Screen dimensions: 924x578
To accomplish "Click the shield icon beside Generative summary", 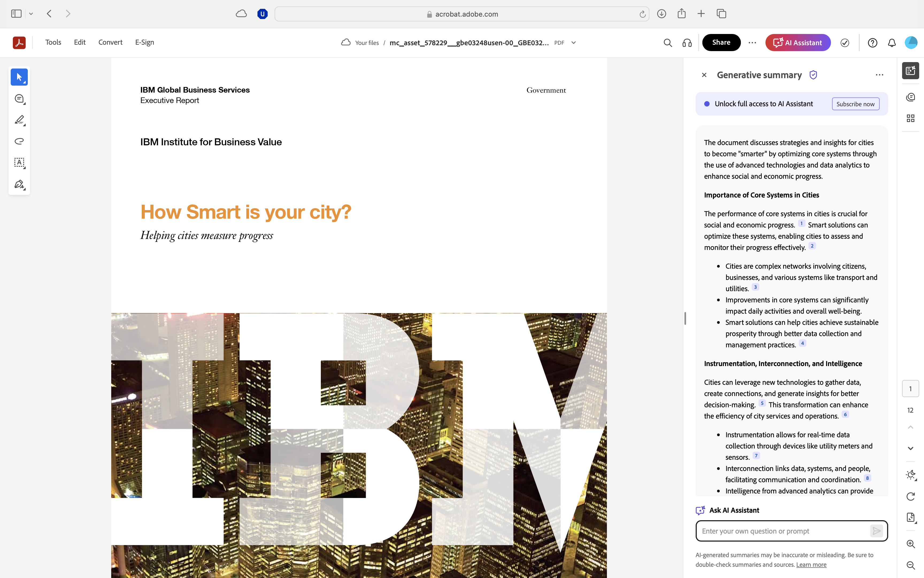I will tap(813, 75).
